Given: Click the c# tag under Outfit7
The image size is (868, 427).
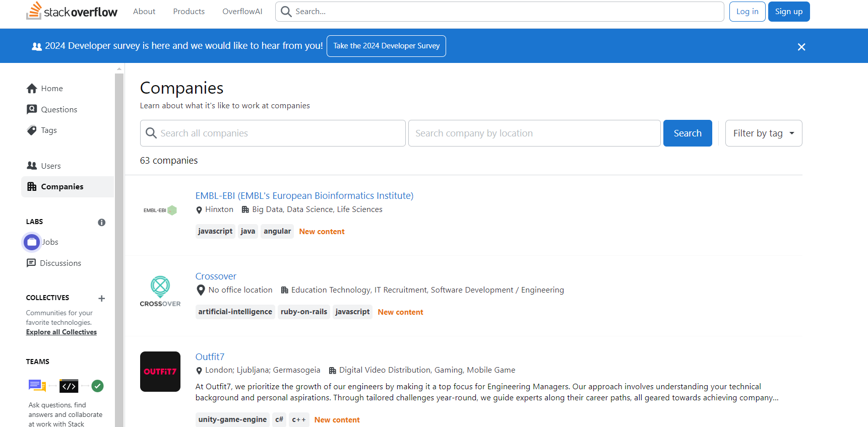Looking at the screenshot, I should [279, 419].
